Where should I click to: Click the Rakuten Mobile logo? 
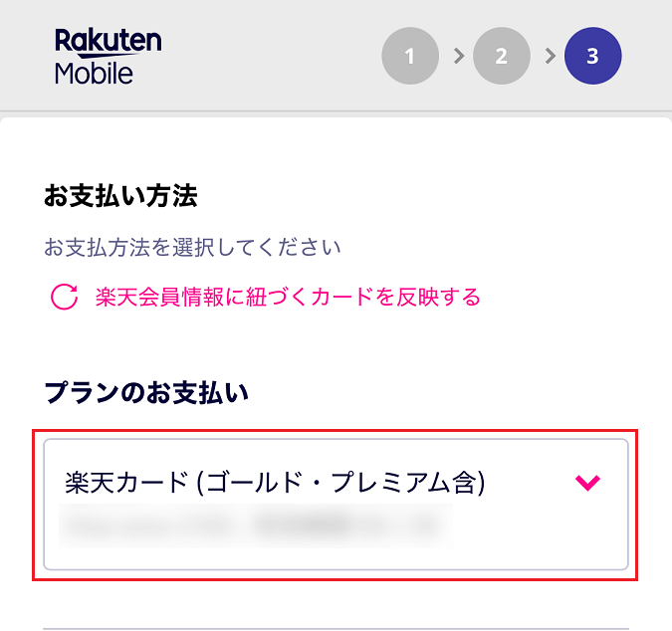[x=108, y=56]
